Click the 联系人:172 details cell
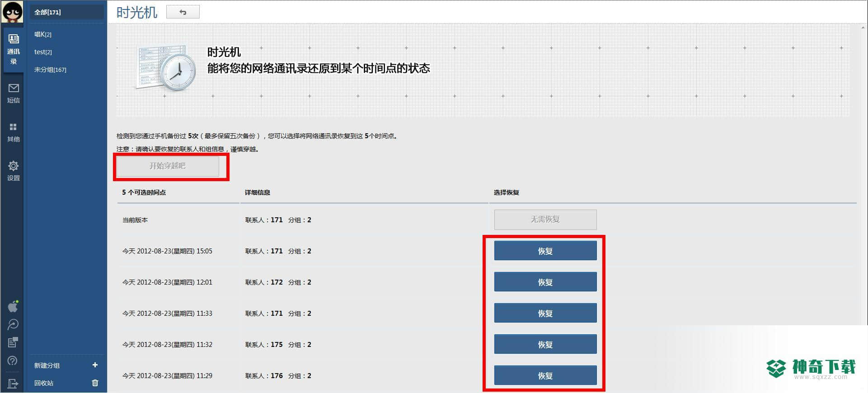 click(278, 282)
